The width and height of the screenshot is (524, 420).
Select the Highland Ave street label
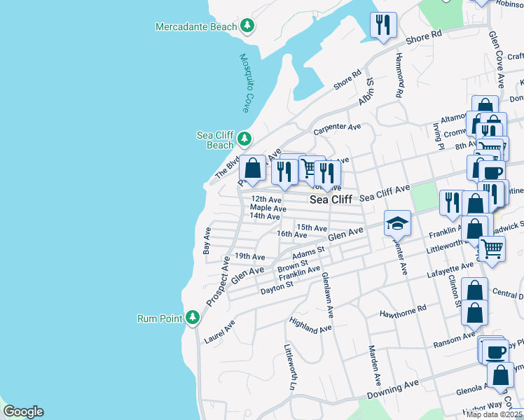(x=311, y=323)
